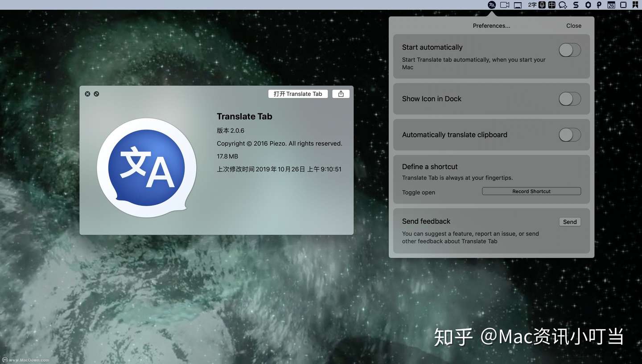The image size is (642, 364).
Task: Turn on Show Icon in Dock
Action: [x=570, y=99]
